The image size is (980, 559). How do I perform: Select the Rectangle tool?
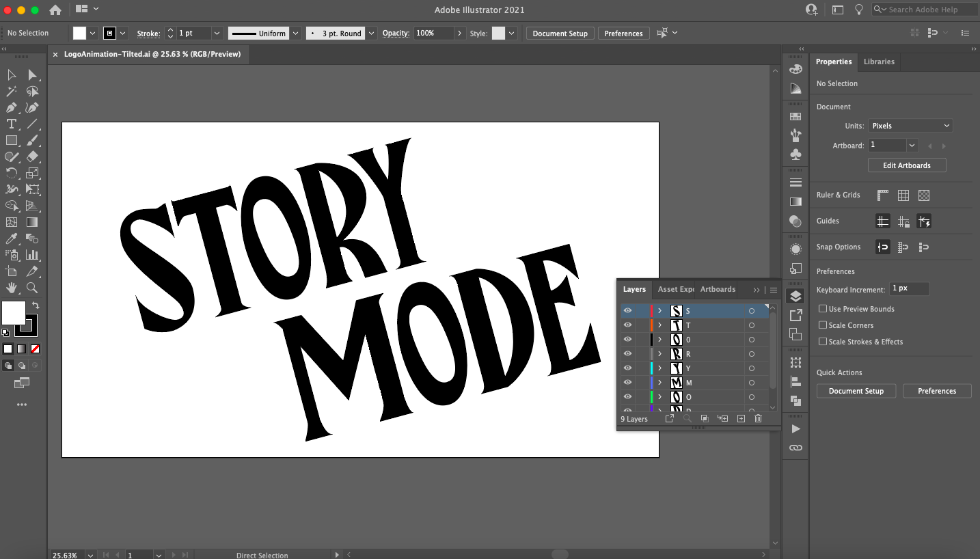click(x=11, y=140)
